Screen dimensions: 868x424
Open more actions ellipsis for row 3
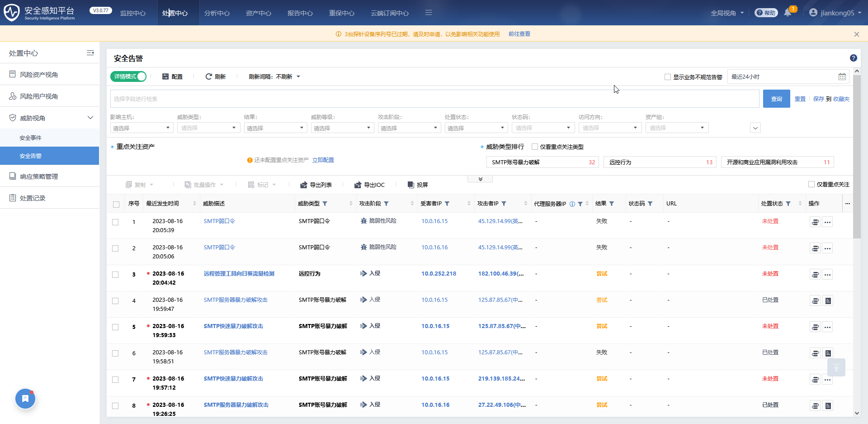827,275
